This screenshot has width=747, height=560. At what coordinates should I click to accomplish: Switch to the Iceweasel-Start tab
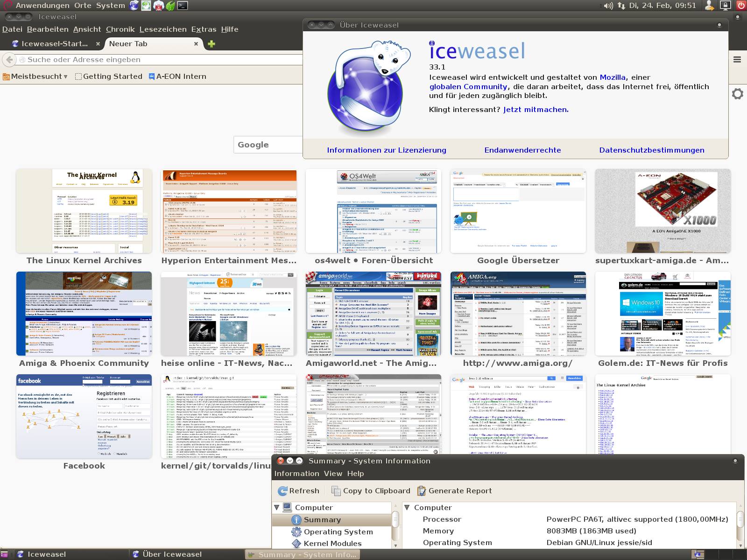click(x=54, y=44)
